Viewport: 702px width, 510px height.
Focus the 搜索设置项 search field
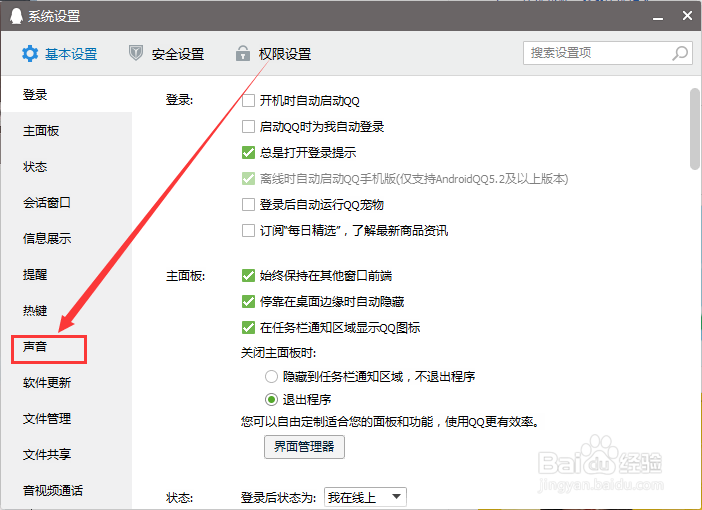pos(608,53)
